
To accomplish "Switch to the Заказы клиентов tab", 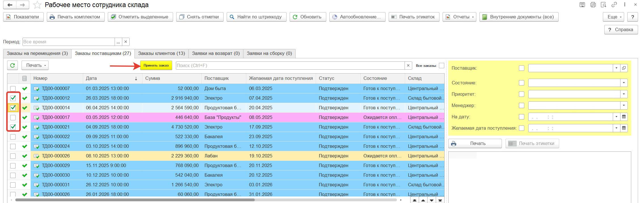I will (161, 54).
